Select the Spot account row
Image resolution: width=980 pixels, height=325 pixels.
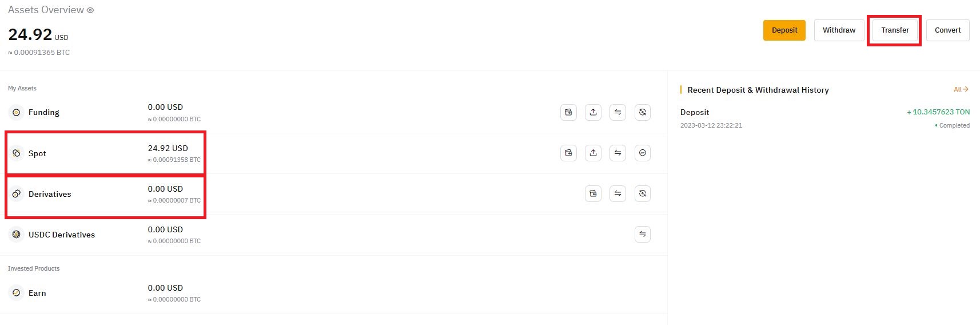[x=38, y=153]
